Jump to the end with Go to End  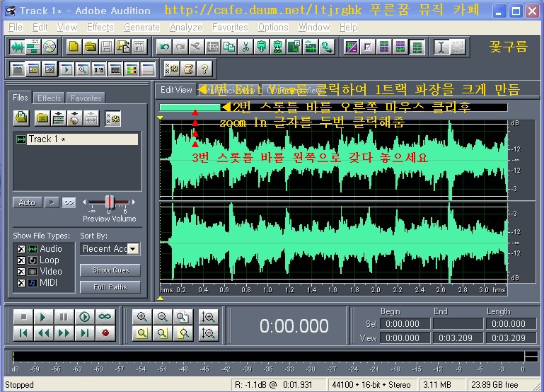85,333
